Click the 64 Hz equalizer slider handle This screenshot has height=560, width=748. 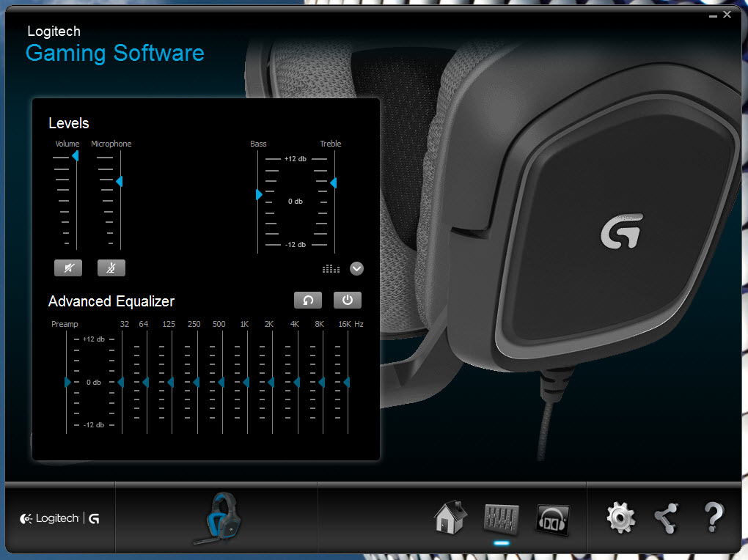pos(145,382)
